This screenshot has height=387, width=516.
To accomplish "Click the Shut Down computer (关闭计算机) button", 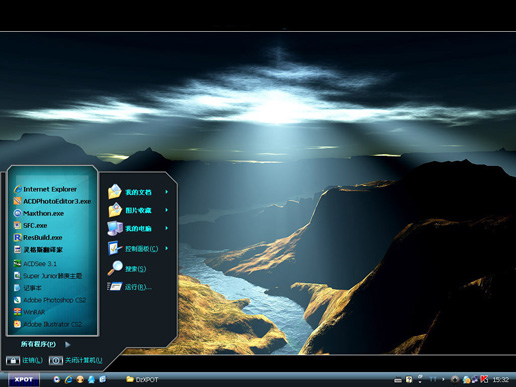I will [76, 360].
